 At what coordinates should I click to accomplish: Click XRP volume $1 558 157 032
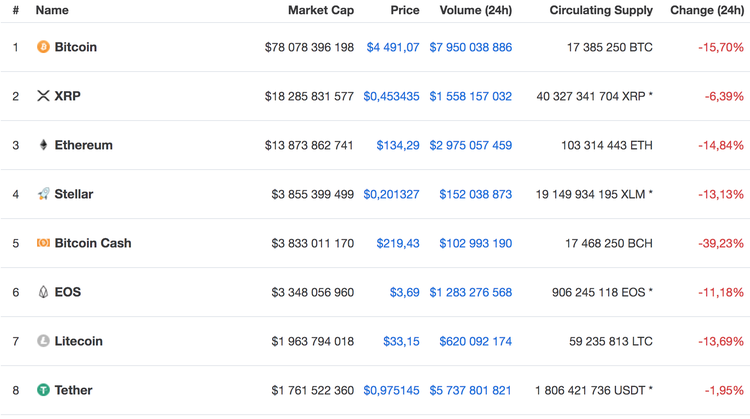(x=471, y=96)
